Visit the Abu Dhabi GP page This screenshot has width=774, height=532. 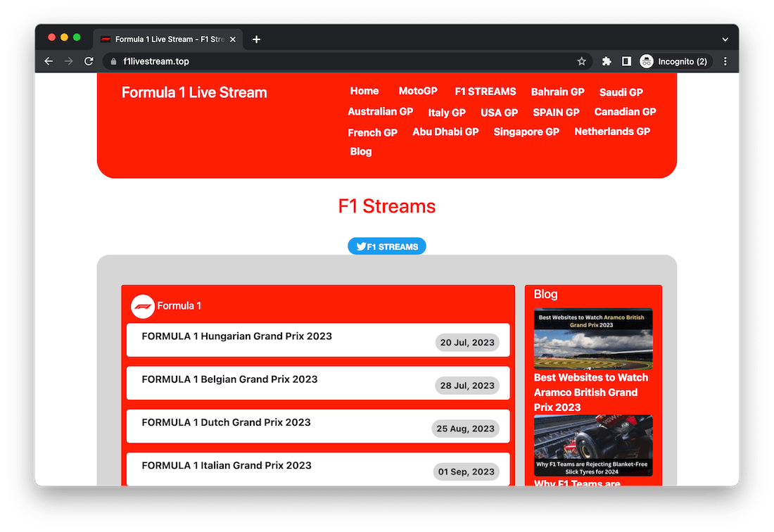(445, 132)
